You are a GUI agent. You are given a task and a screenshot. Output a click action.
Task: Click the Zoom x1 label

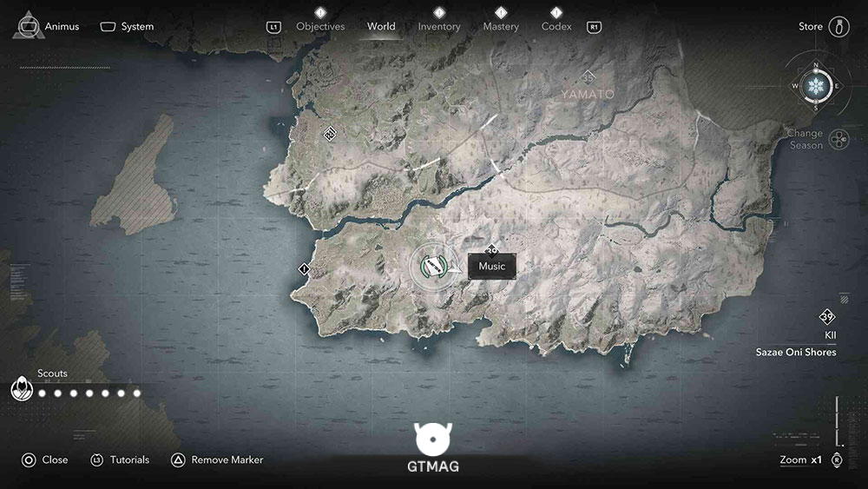click(x=800, y=459)
